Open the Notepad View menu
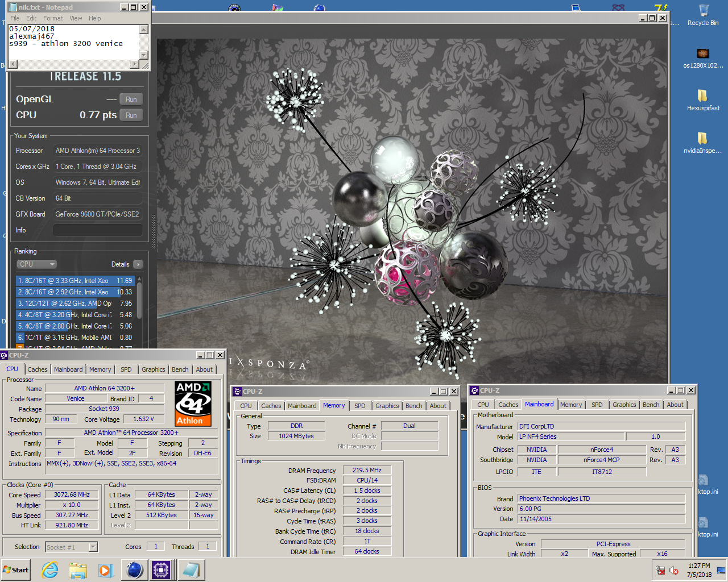The height and width of the screenshot is (582, 728). pos(76,18)
